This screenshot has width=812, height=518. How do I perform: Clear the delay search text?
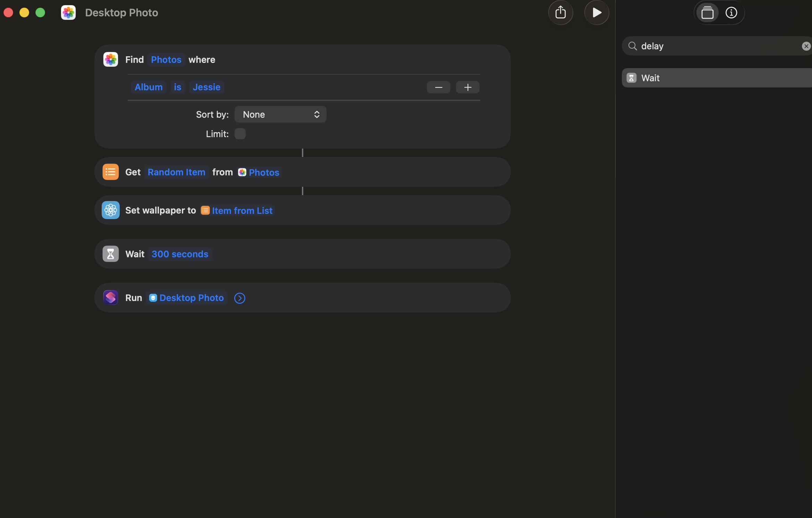click(x=806, y=46)
